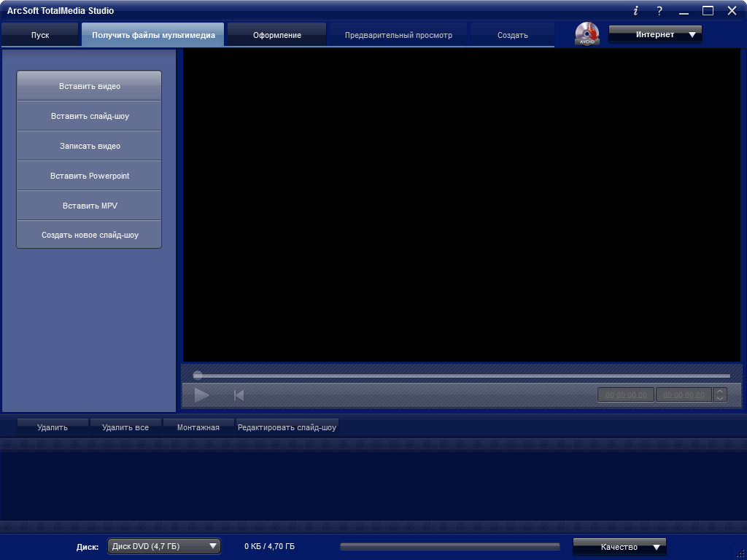Open help with the question mark icon
Viewport: 747px width, 560px height.
coord(659,11)
